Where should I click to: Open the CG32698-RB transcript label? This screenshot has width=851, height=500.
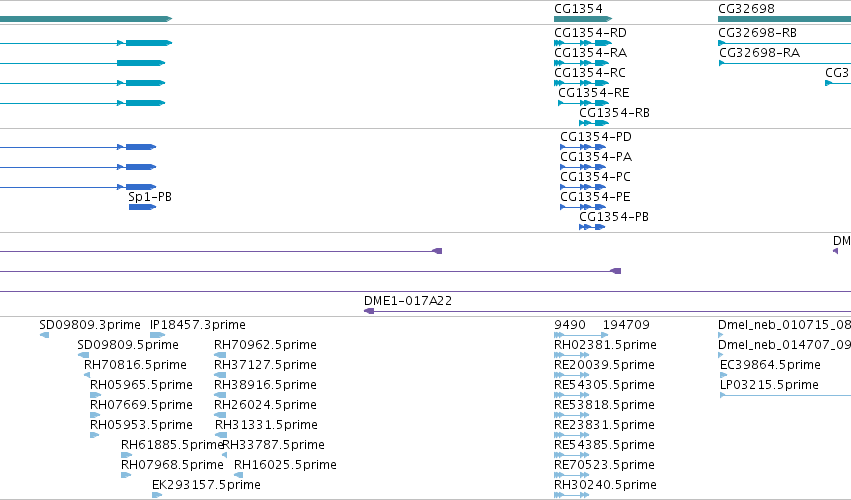(757, 33)
